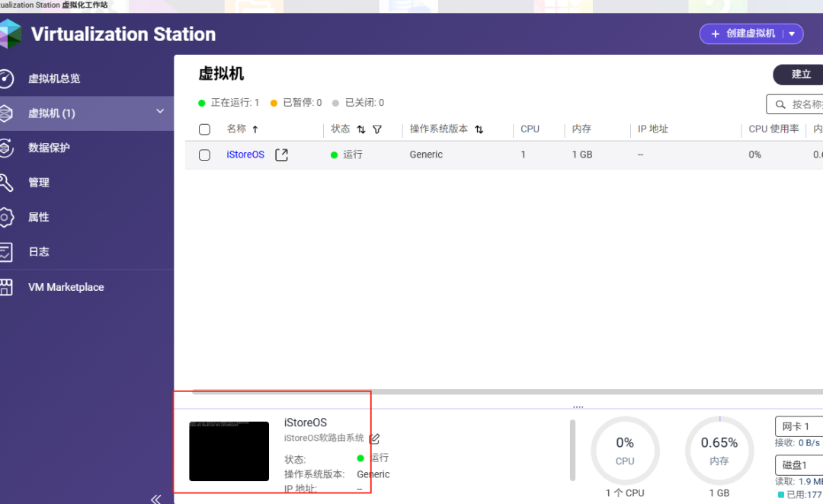Open the 创建虚拟机 dropdown arrow

[792, 33]
